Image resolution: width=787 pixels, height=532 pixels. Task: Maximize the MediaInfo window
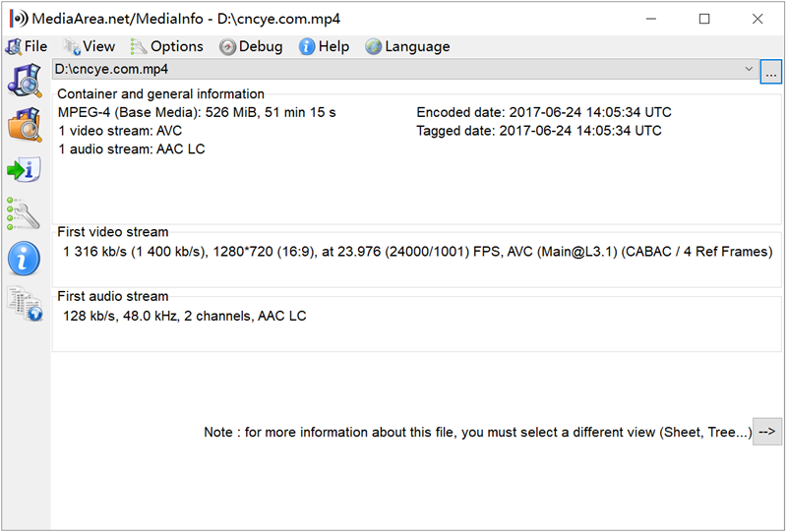pos(704,19)
